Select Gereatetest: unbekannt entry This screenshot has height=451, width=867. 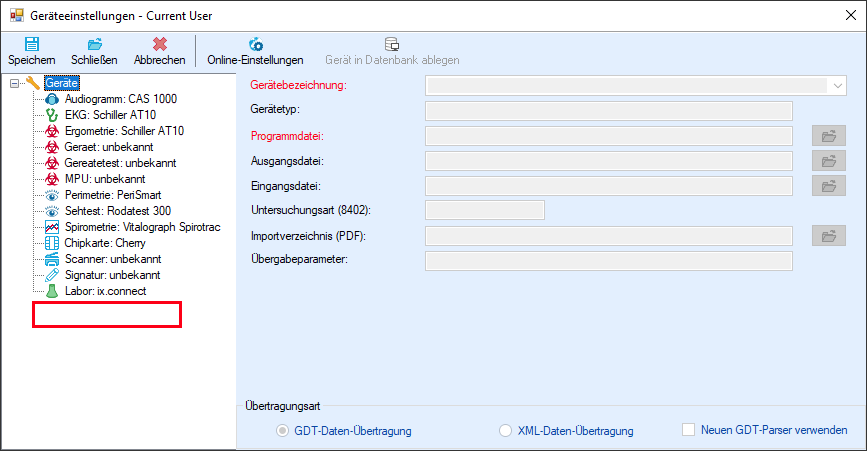tap(120, 163)
